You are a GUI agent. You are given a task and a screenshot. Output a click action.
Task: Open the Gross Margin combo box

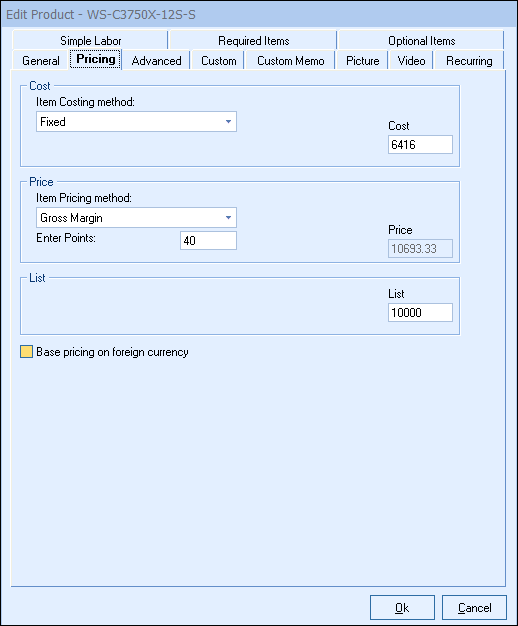click(x=136, y=218)
